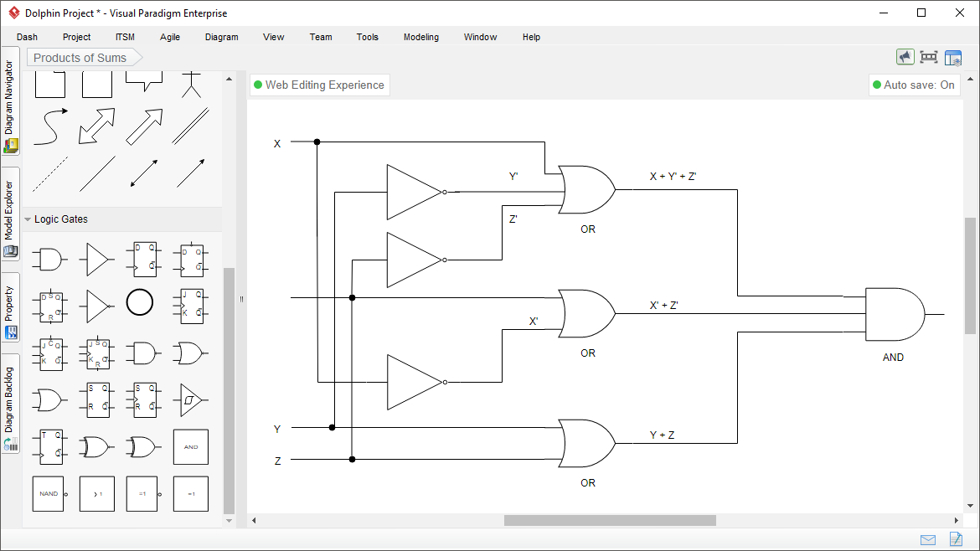Open the envelope message icon at bottom right
Screen dimensions: 980x551
pos(927,539)
